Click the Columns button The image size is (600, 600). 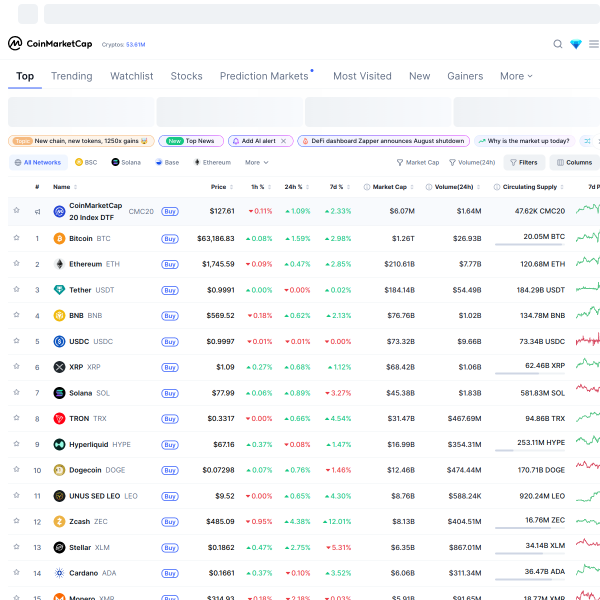click(575, 163)
